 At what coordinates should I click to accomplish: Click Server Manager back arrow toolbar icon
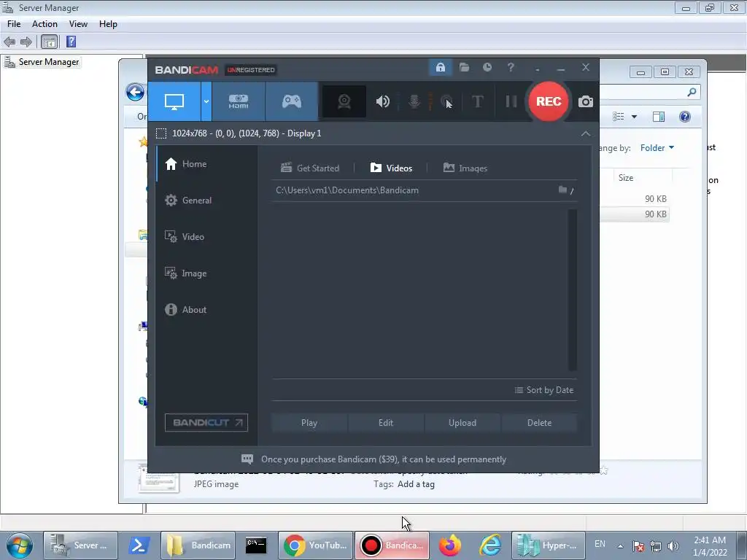9,42
